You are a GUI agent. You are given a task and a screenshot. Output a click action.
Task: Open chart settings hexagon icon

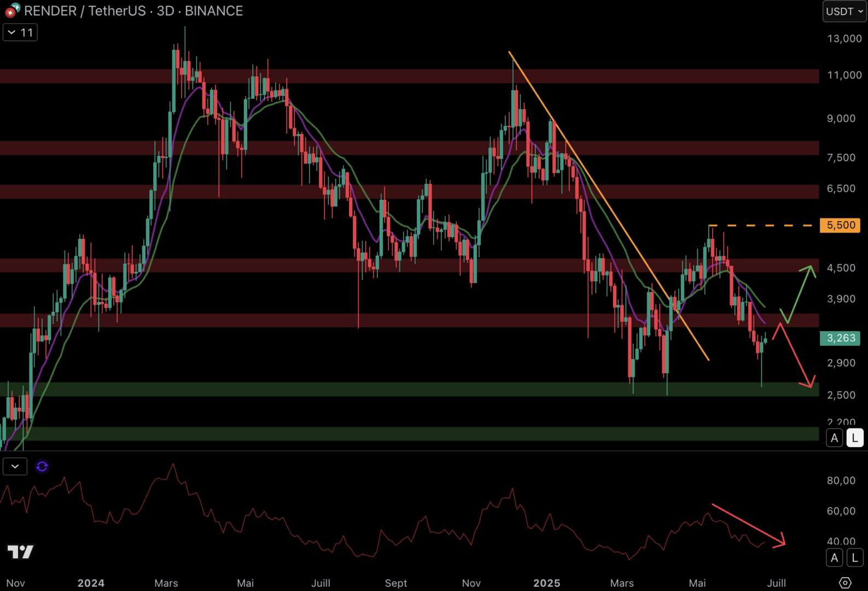coord(845,583)
